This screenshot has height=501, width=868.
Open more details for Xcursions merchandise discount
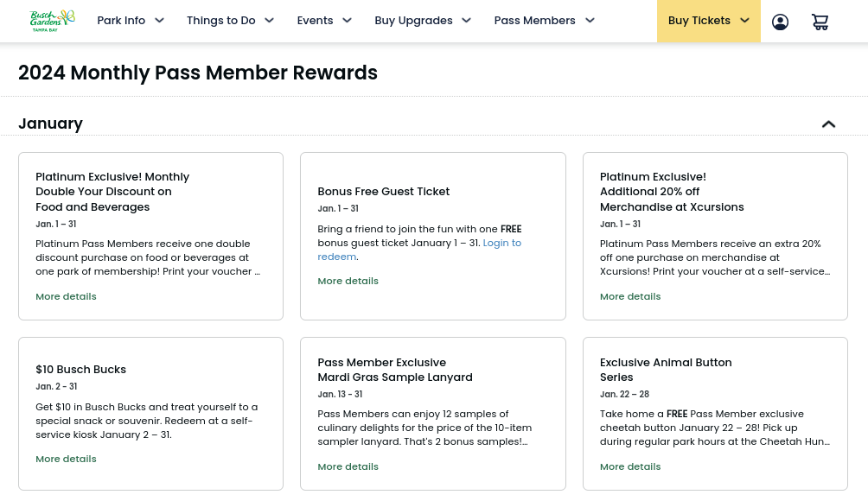(630, 296)
